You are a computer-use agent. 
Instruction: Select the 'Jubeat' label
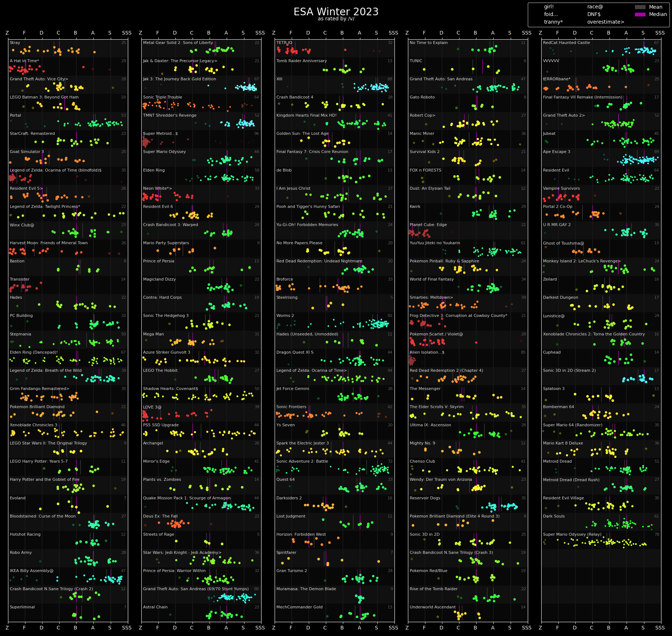pyautogui.click(x=549, y=134)
